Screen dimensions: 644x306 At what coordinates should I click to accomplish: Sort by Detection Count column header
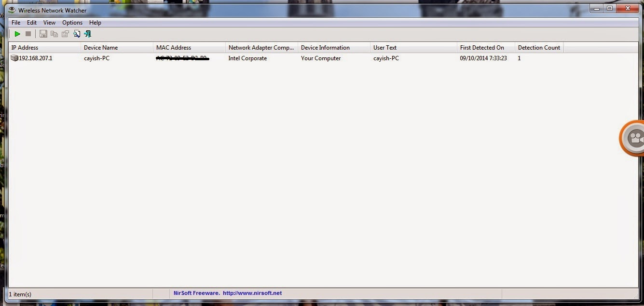click(539, 48)
